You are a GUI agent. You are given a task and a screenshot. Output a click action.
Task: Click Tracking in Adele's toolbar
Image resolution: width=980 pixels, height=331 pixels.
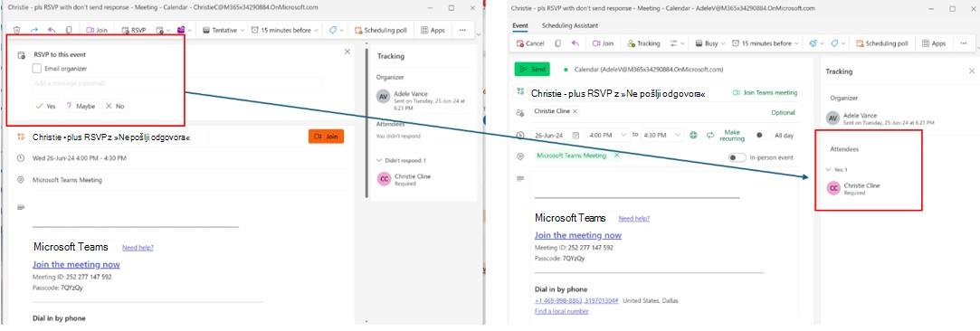643,43
